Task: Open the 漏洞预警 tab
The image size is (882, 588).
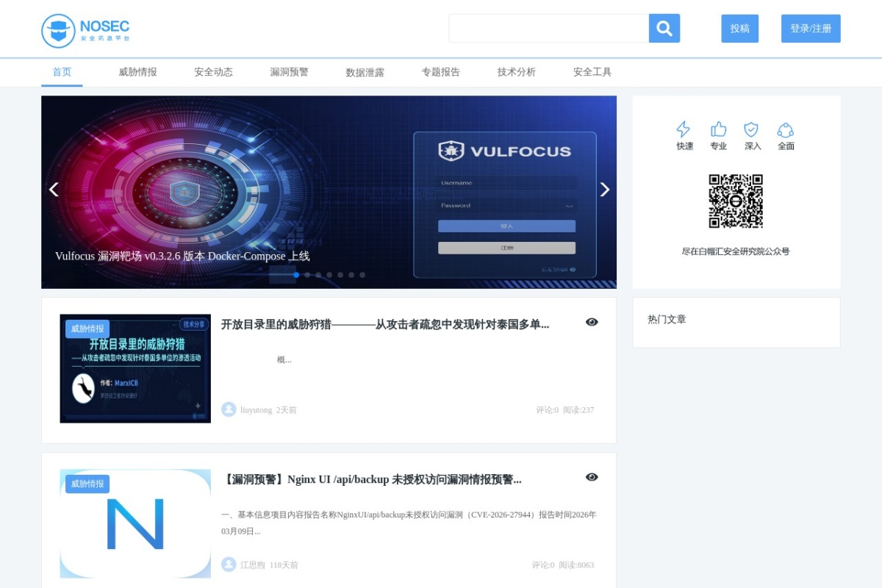Action: click(x=289, y=72)
